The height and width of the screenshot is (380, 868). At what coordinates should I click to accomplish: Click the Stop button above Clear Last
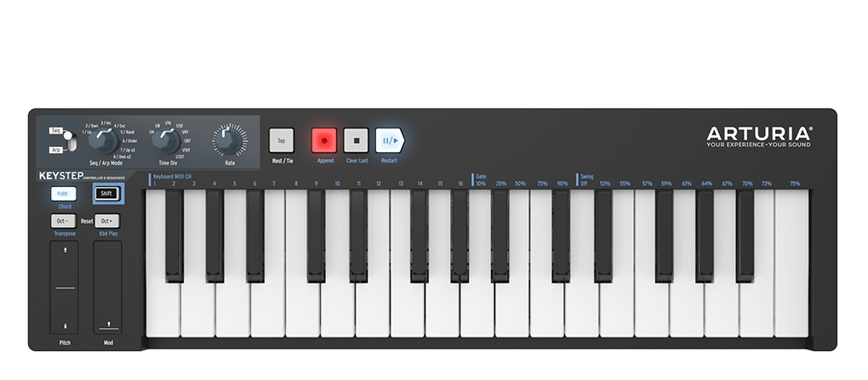click(356, 140)
